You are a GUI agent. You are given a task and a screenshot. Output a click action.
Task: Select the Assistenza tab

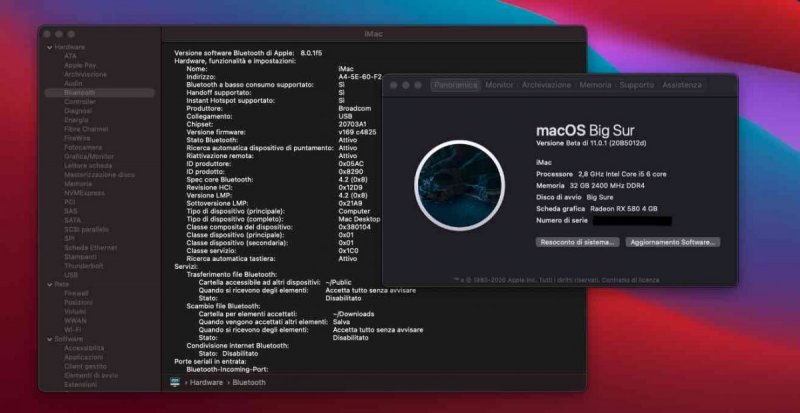click(682, 85)
